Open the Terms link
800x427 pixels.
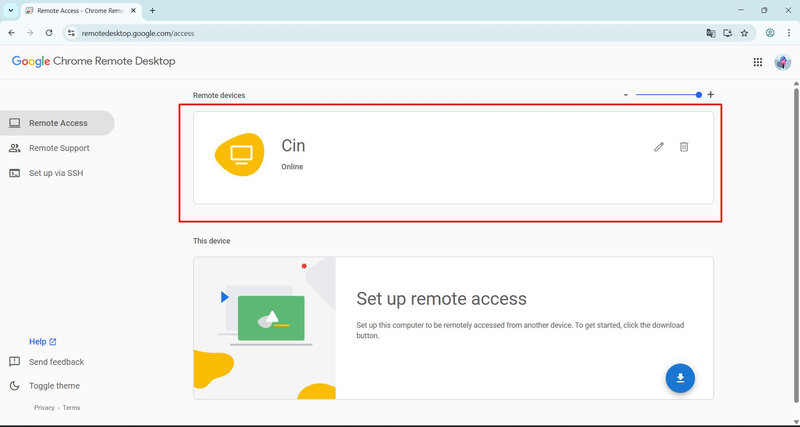pyautogui.click(x=71, y=408)
